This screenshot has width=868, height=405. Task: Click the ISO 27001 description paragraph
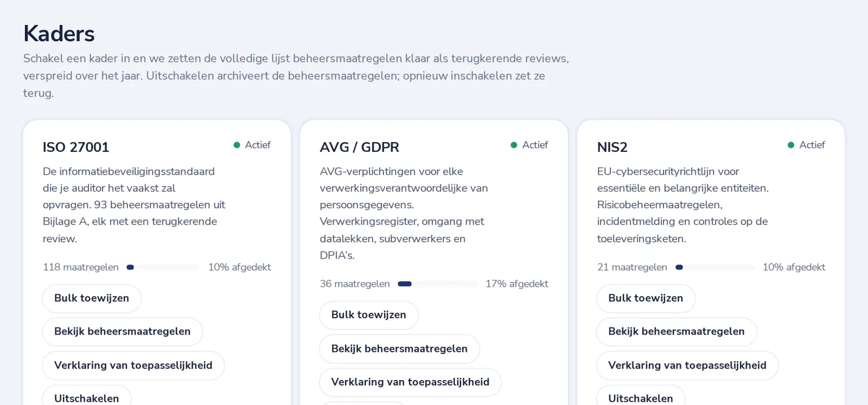coord(134,205)
